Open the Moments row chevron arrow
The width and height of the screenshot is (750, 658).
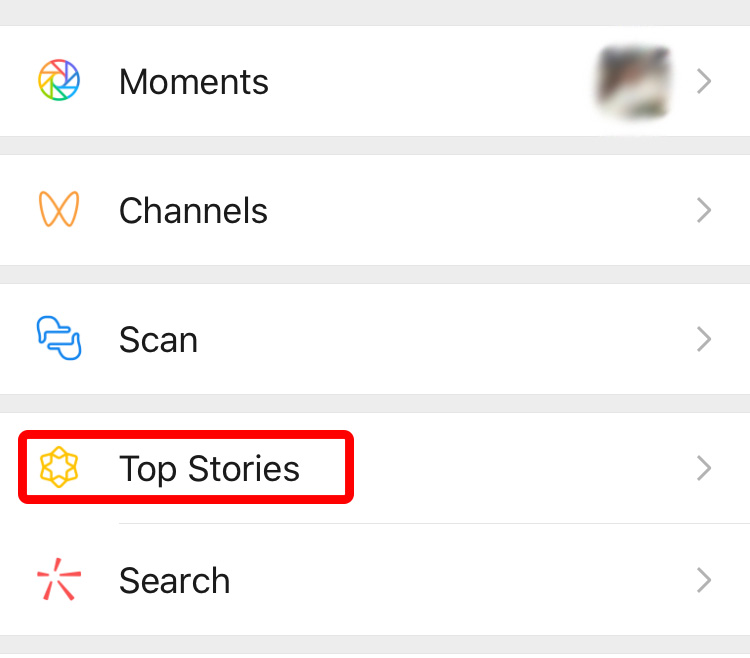point(704,81)
